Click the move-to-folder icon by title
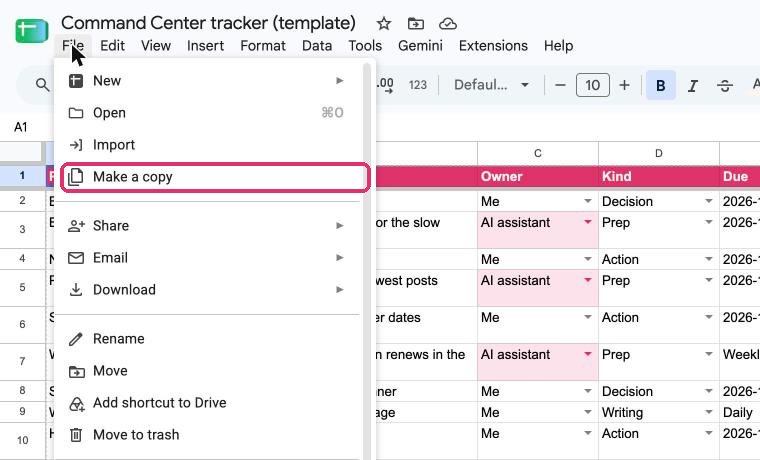Image resolution: width=760 pixels, height=460 pixels. 415,23
